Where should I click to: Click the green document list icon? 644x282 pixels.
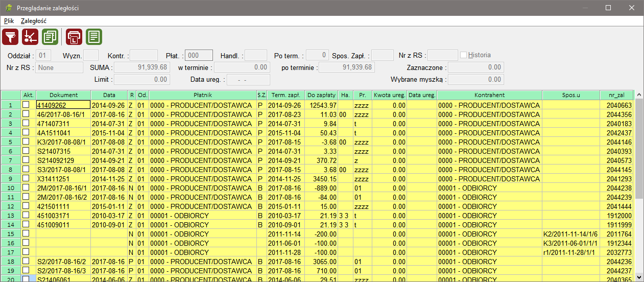(94, 37)
